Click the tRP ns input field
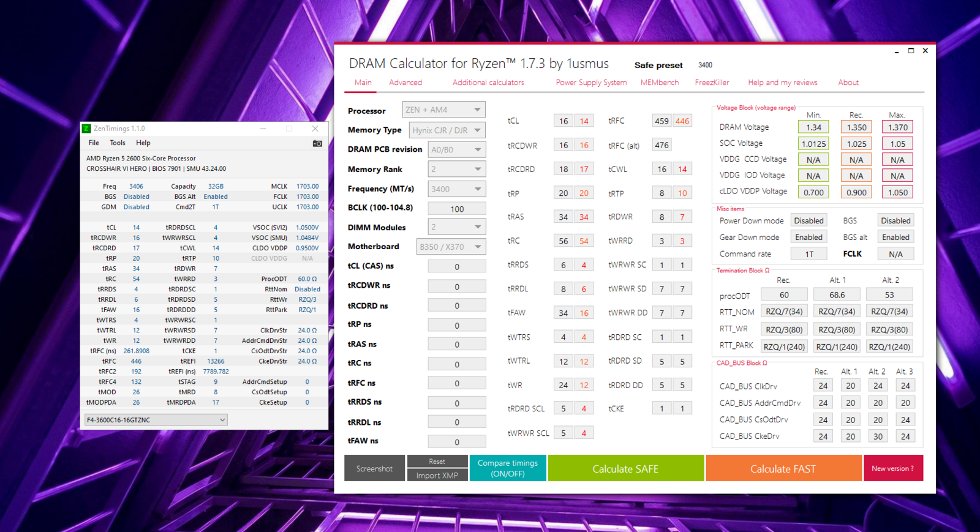The height and width of the screenshot is (532, 980). click(x=457, y=325)
